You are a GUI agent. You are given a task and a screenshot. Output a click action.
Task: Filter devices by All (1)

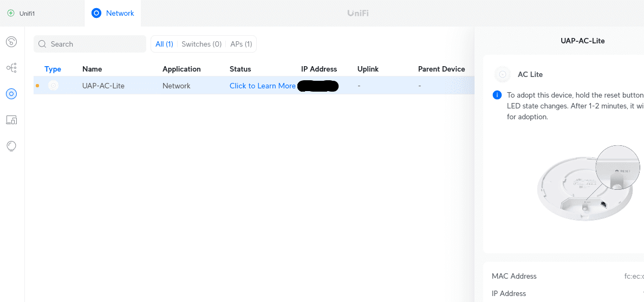pos(164,44)
